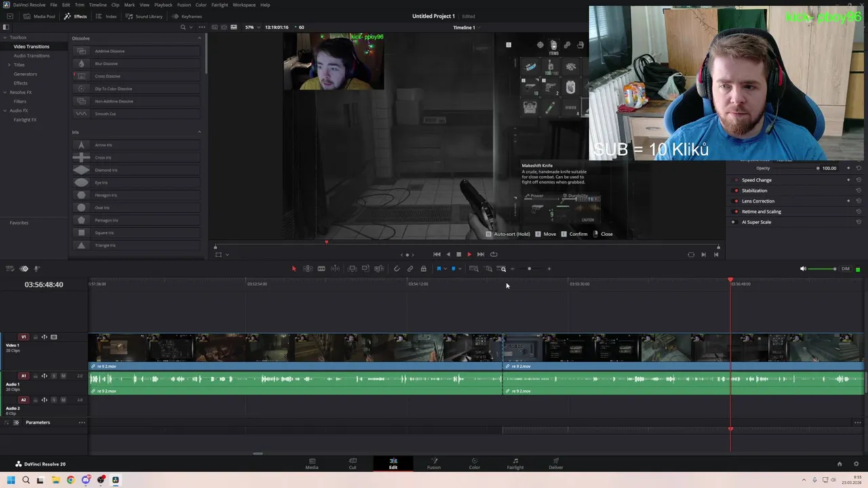Add a blue marker on timeline

tap(454, 268)
